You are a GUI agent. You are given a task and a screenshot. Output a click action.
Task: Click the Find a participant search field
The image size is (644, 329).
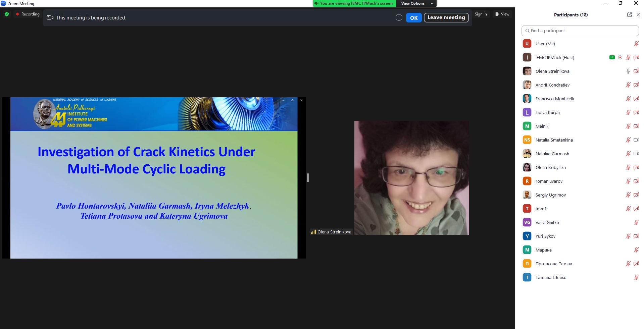tap(580, 31)
